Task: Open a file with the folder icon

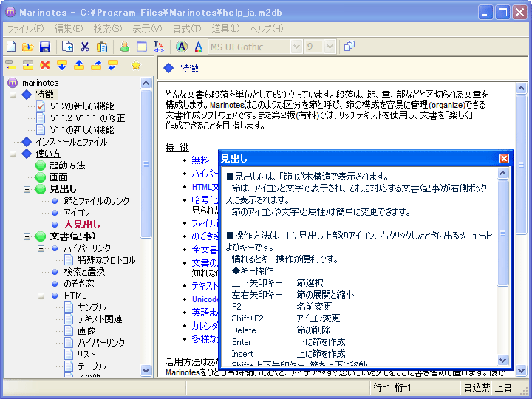Action: (x=28, y=47)
